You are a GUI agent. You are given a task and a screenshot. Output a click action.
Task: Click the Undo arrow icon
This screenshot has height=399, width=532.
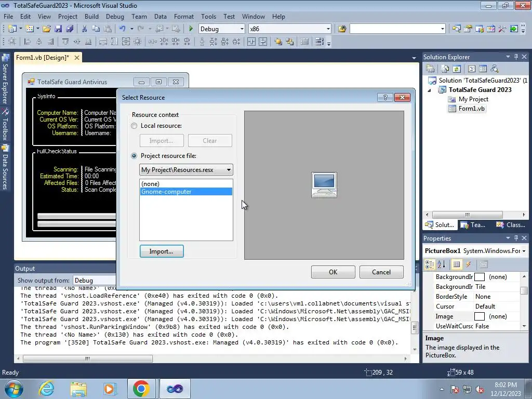123,29
